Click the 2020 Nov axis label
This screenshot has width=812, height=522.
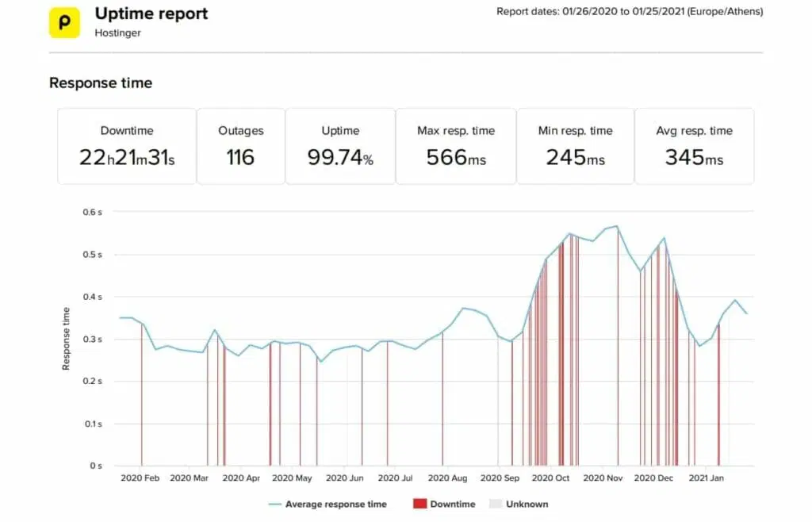tap(603, 478)
